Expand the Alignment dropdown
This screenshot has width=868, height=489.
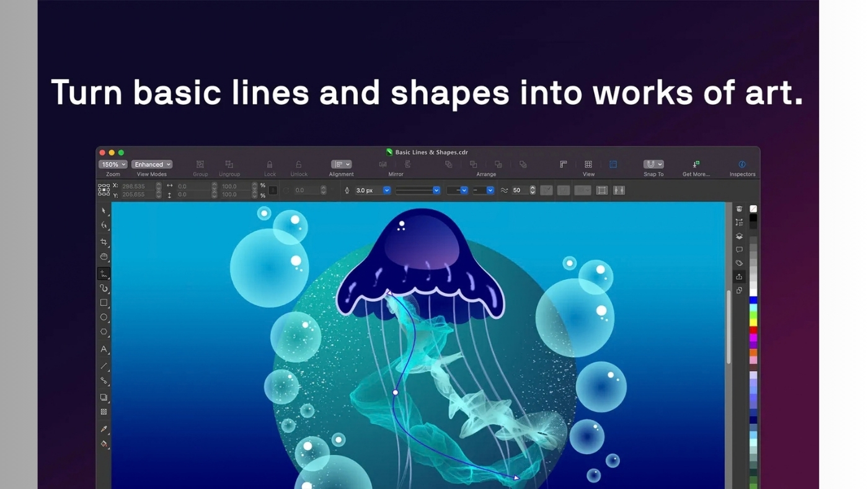coord(341,164)
